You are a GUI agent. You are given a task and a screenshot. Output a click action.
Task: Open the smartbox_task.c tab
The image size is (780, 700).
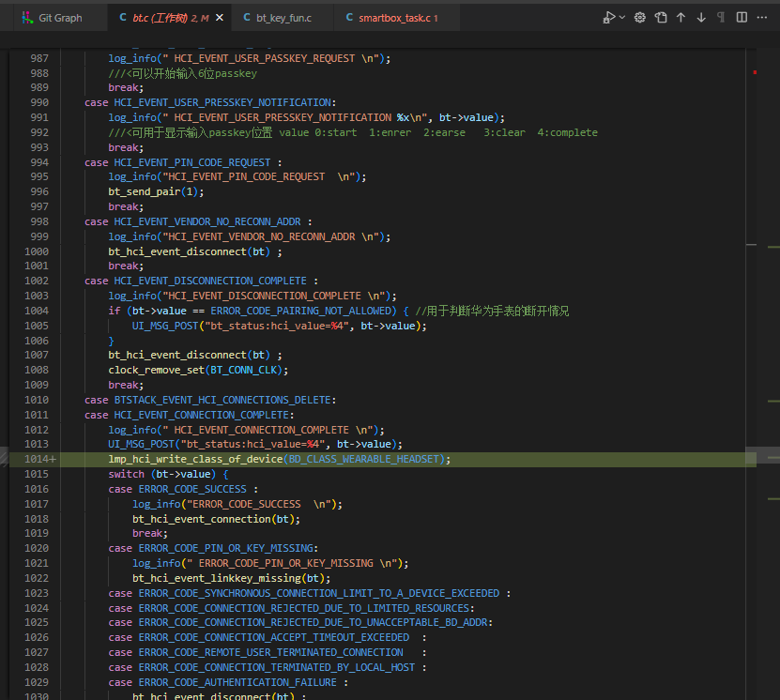(x=396, y=18)
